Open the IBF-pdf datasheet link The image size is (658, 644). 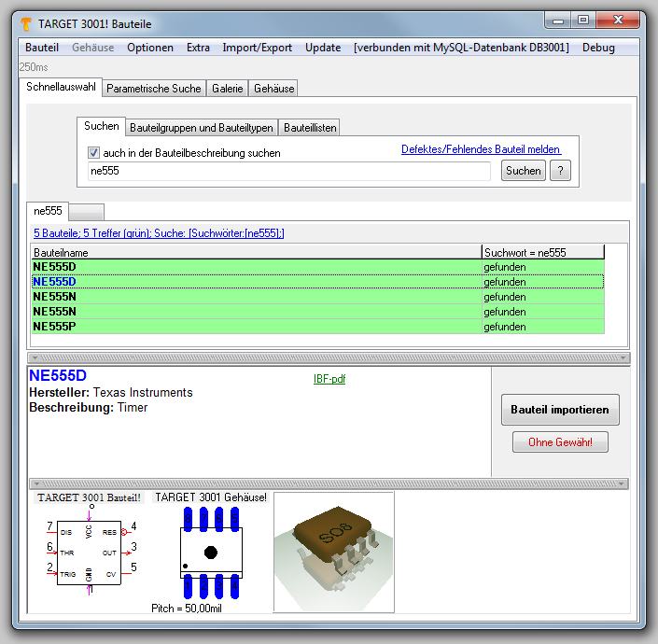coord(329,379)
